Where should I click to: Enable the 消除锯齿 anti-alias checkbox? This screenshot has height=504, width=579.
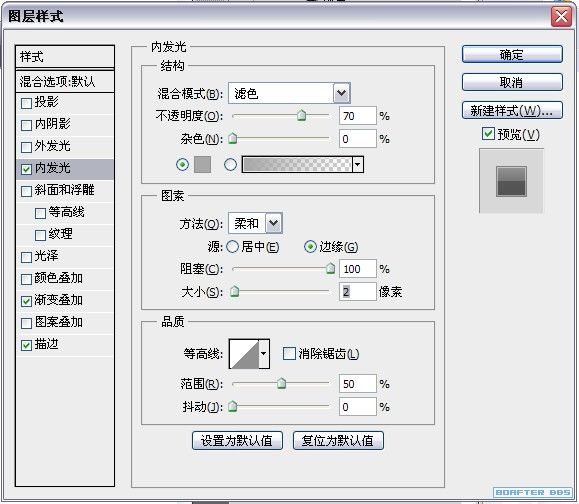(289, 353)
